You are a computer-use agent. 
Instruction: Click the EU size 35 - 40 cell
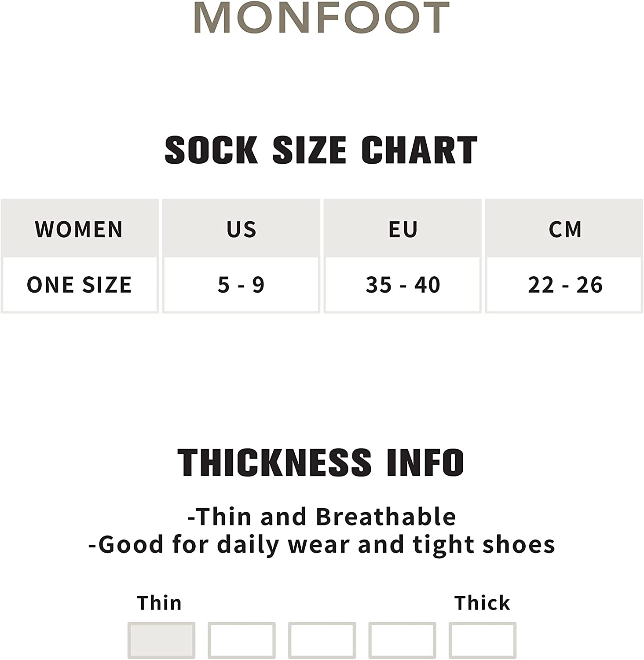[403, 285]
